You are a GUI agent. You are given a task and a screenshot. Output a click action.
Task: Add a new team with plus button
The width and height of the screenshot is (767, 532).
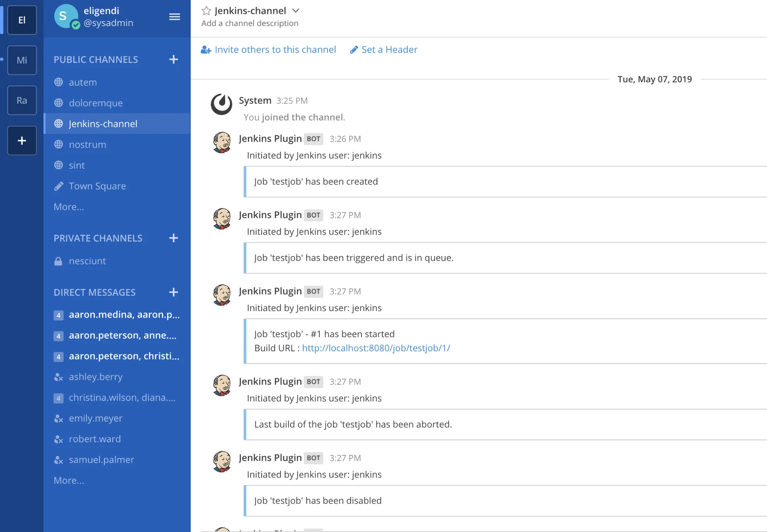22,140
